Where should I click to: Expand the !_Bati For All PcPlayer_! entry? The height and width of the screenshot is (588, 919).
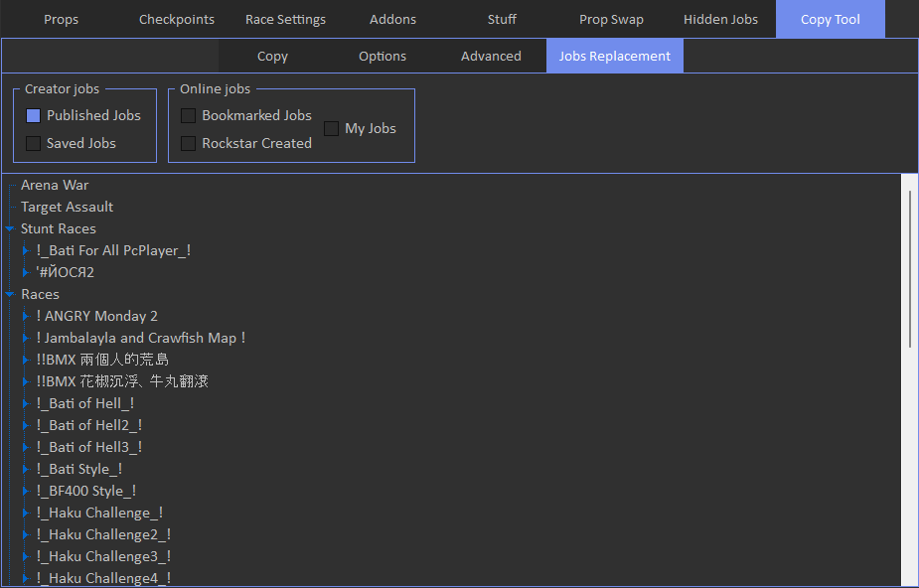(26, 250)
